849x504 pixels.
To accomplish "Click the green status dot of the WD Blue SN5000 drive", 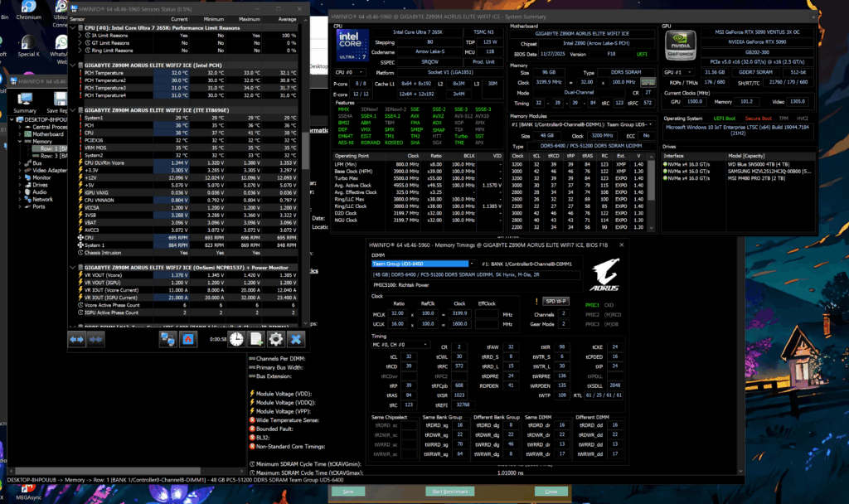I will [x=665, y=164].
